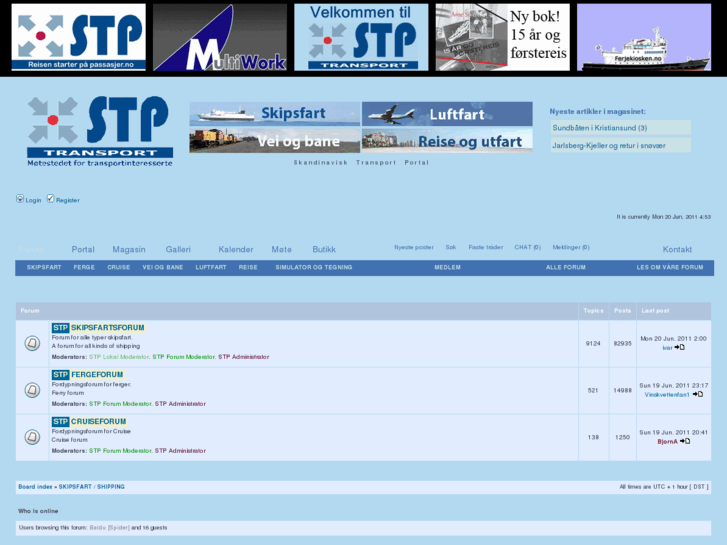This screenshot has height=545, width=727.
Task: Open SKIPSFART / SHIPPING breadcrumb
Action: [x=92, y=487]
